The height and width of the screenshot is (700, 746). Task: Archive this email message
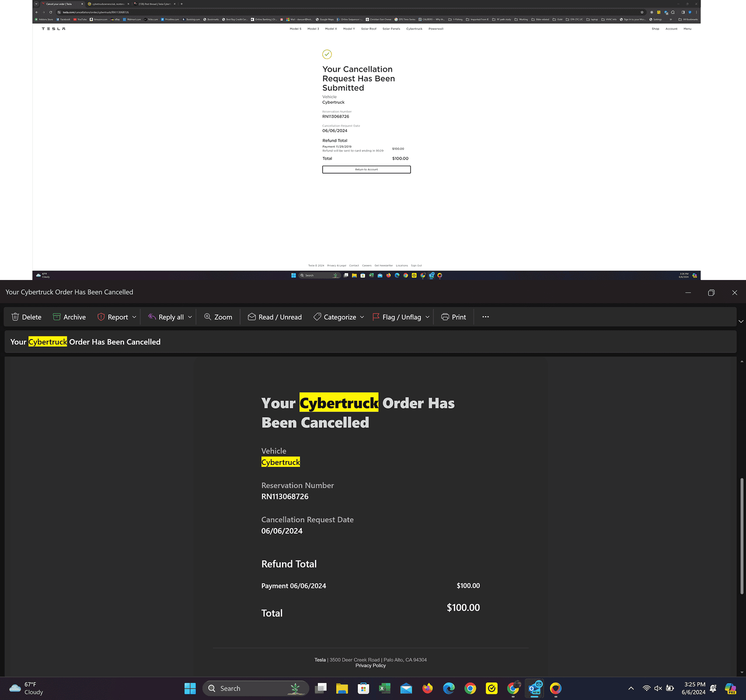69,317
